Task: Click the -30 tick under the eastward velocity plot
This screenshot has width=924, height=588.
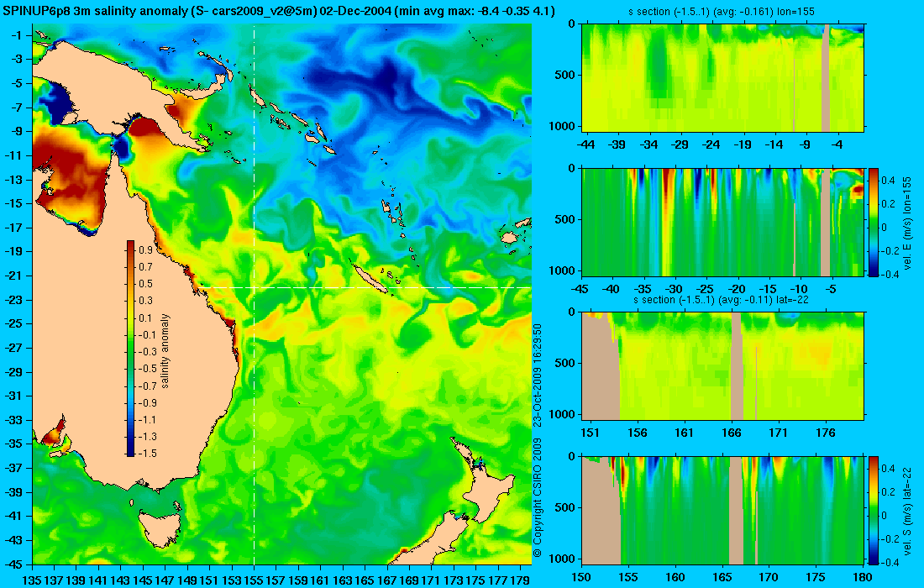Action: tap(674, 289)
